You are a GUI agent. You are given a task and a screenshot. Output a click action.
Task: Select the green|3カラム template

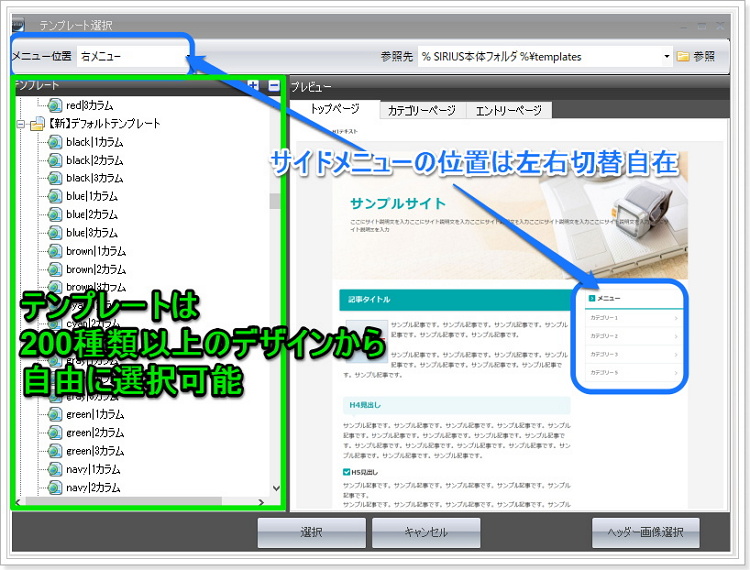tap(95, 450)
